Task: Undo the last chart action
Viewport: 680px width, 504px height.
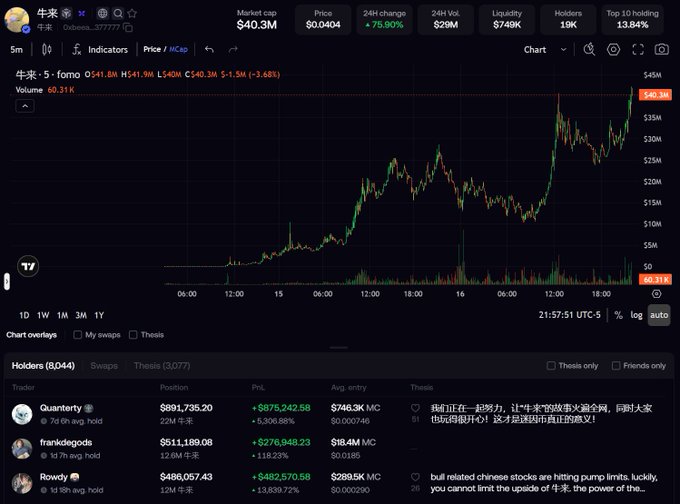Action: (x=209, y=49)
